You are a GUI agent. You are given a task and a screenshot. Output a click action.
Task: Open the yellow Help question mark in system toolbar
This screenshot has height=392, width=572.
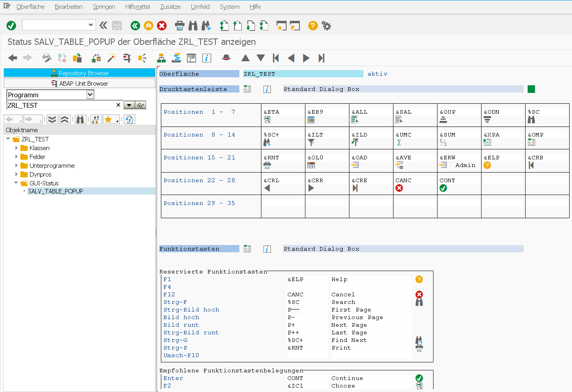[313, 26]
